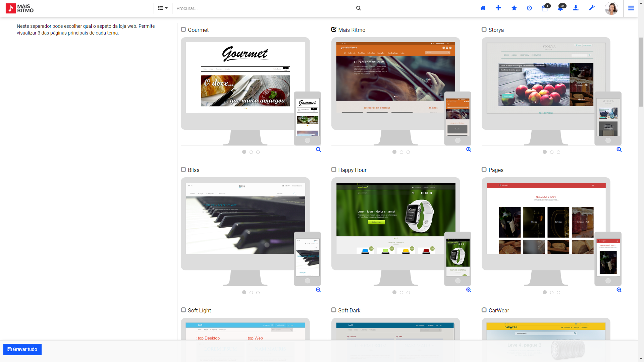Click the Gourmet desktop preview thumbnail
644x362 pixels.
pyautogui.click(x=245, y=77)
